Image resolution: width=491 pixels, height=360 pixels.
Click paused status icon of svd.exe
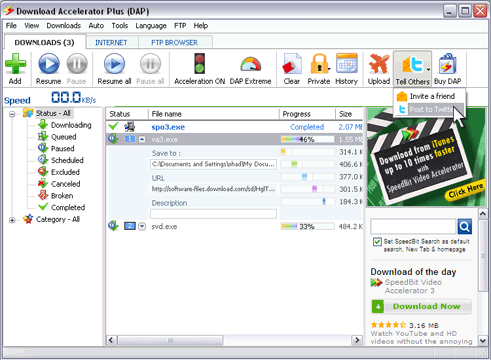point(113,226)
